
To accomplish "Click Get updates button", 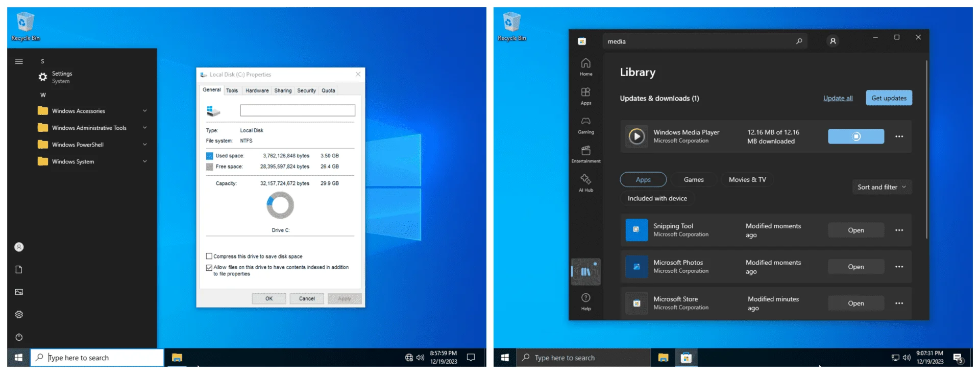I will coord(889,98).
